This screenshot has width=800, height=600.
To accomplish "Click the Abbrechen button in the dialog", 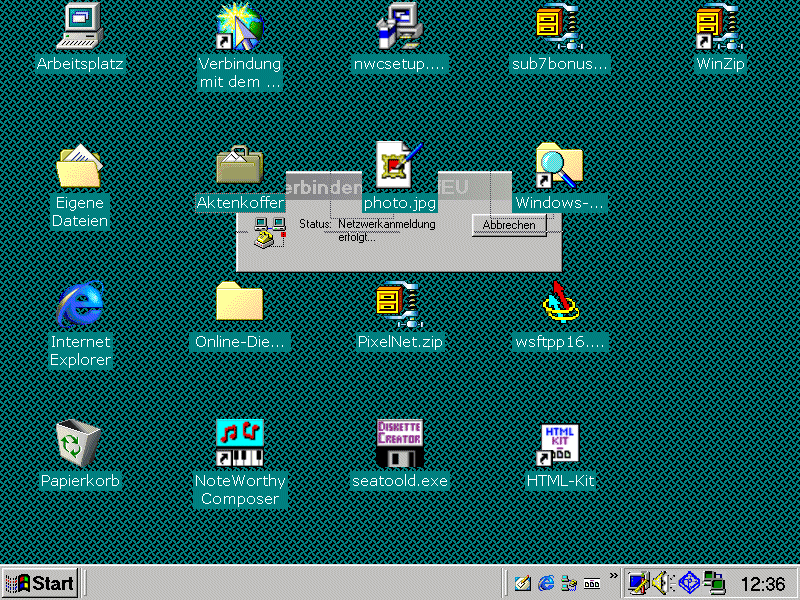I will 509,225.
